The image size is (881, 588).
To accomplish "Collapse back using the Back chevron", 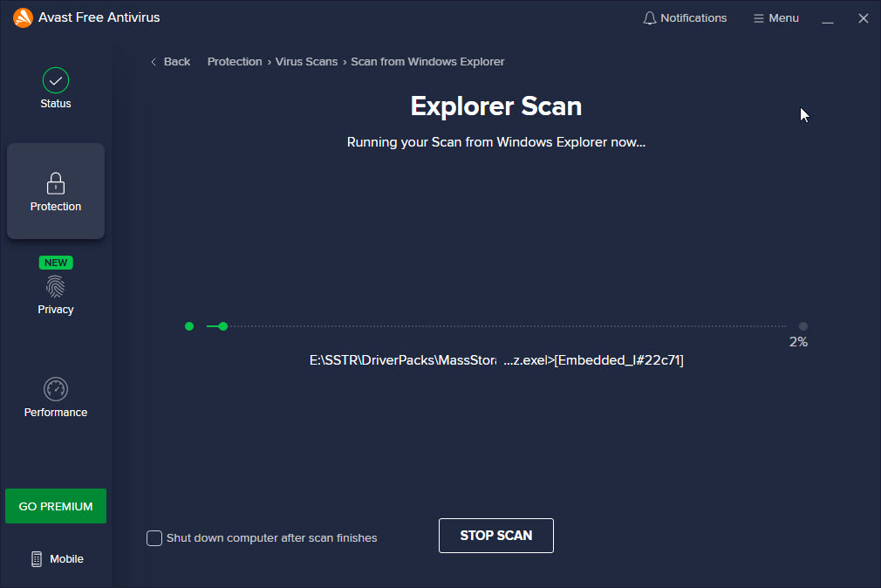I will 154,61.
